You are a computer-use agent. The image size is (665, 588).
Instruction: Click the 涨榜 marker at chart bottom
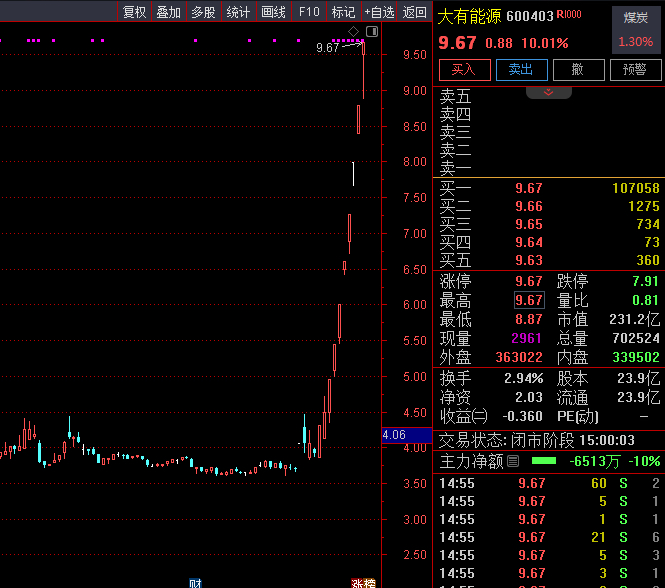click(x=363, y=583)
